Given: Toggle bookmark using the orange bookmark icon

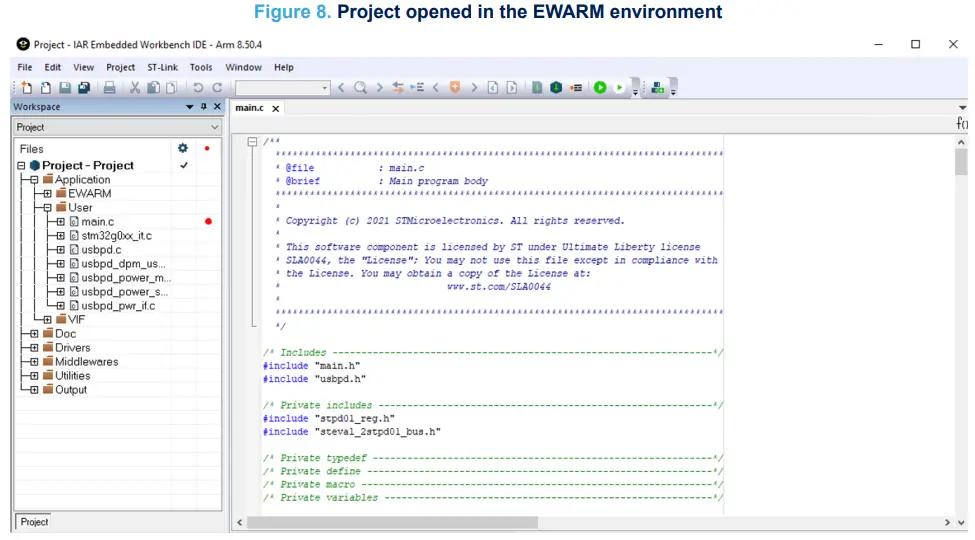Looking at the screenshot, I should coord(455,88).
